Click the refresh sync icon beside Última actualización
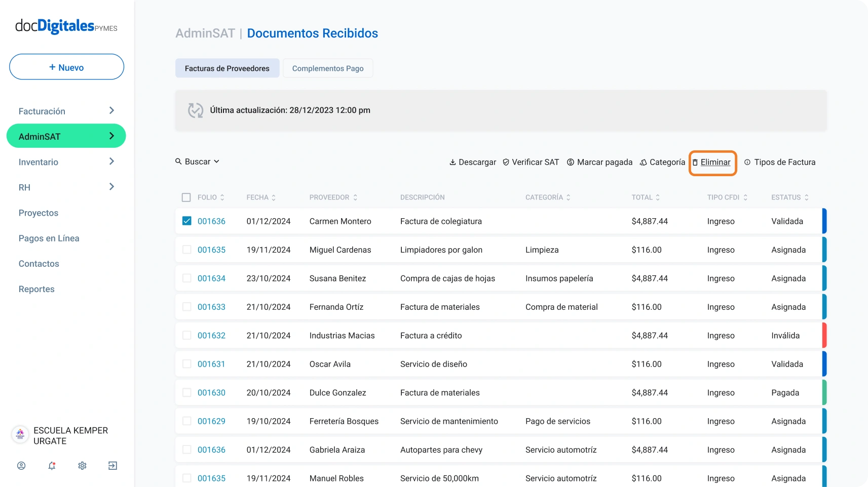The width and height of the screenshot is (868, 487). 196,110
